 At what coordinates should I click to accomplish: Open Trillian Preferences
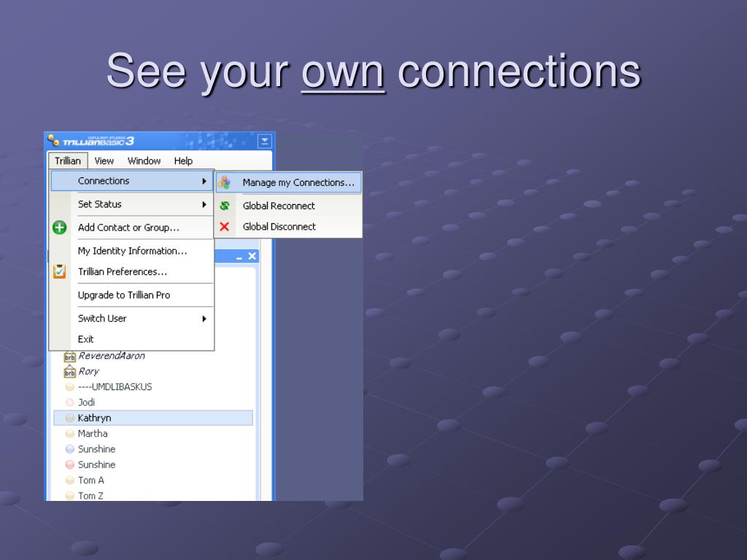131,272
